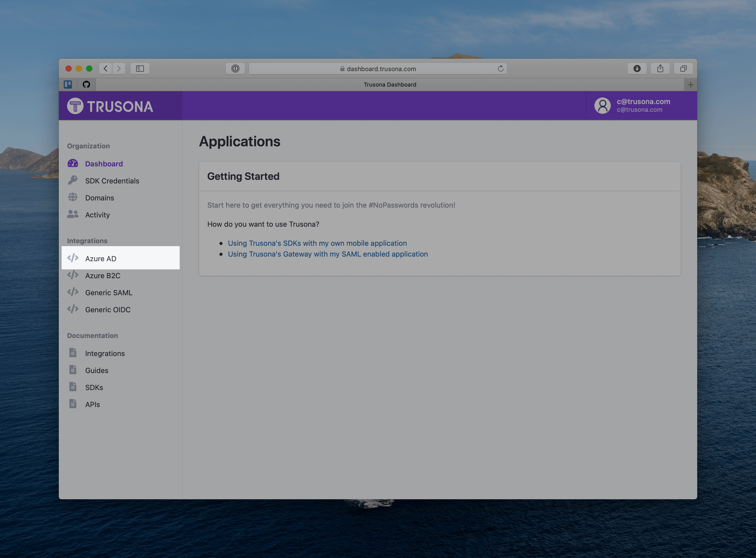This screenshot has width=756, height=558.
Task: Click the Getting Started heading
Action: coord(243,176)
